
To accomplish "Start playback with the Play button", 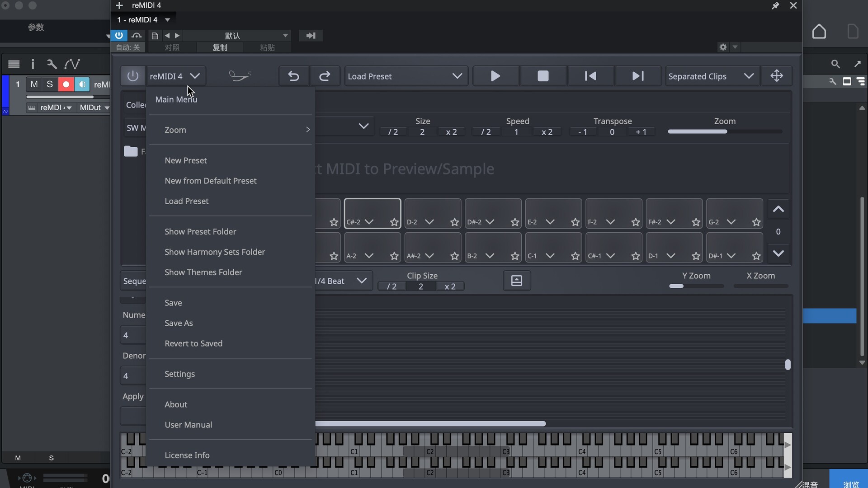I will tap(495, 76).
